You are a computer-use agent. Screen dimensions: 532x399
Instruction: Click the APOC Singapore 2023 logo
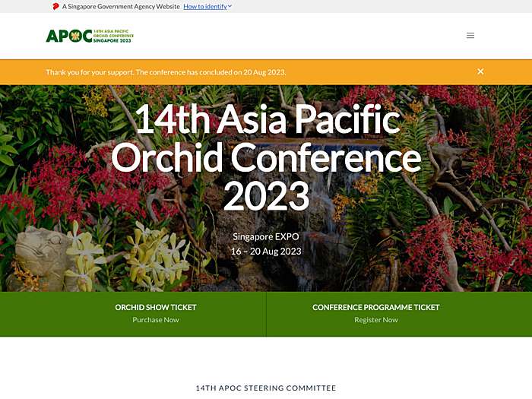pyautogui.click(x=90, y=36)
